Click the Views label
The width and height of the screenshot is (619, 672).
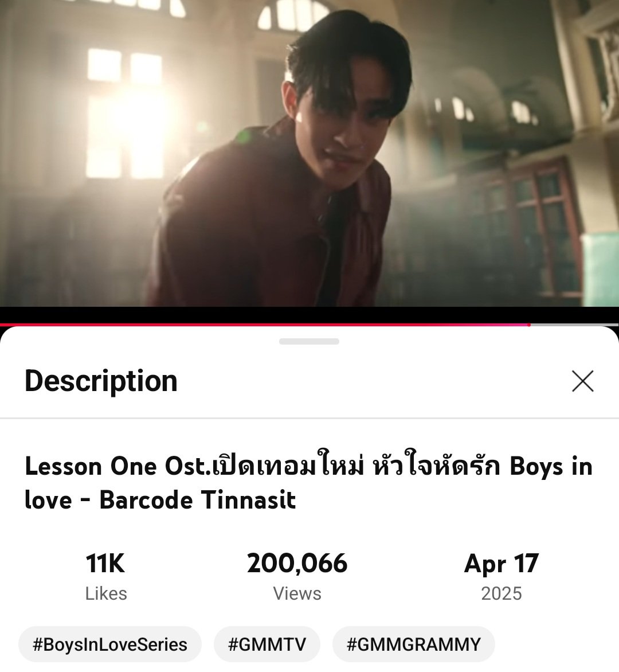297,593
